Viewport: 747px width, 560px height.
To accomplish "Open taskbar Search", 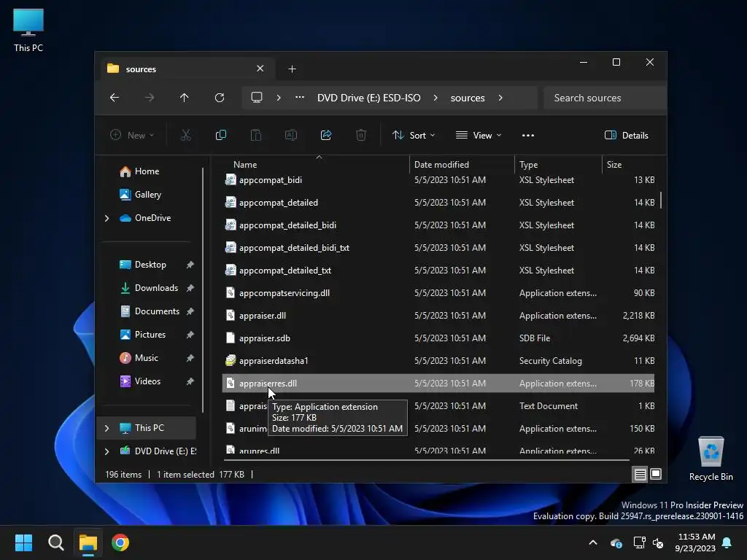I will point(55,542).
